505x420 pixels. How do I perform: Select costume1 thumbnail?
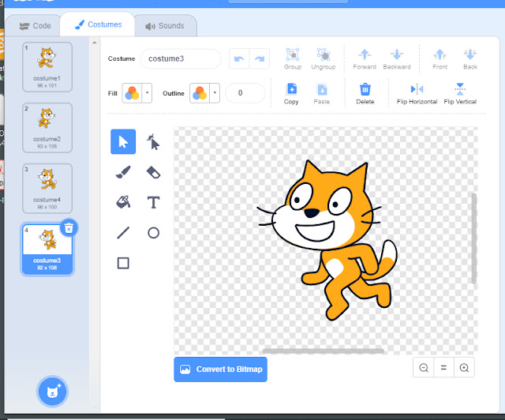47,67
